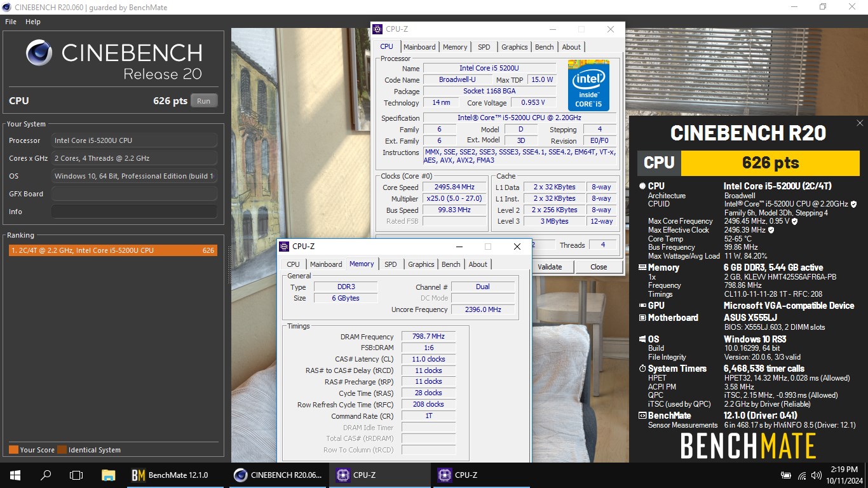Click the Code Name value Broadwell-U

(457, 80)
